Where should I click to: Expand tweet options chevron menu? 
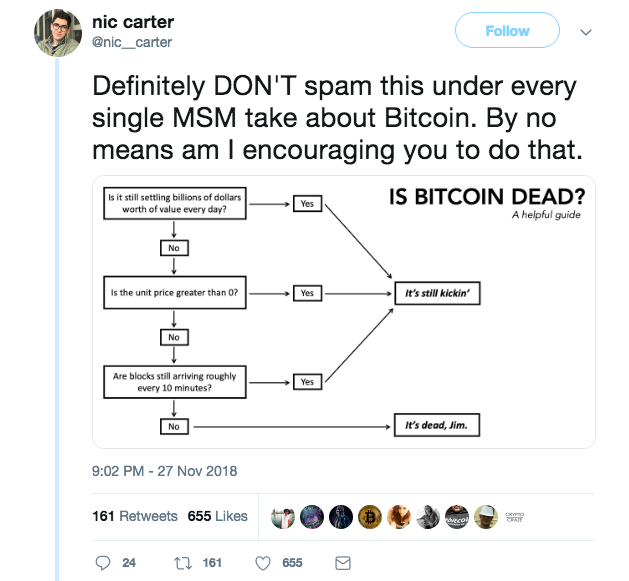(586, 31)
